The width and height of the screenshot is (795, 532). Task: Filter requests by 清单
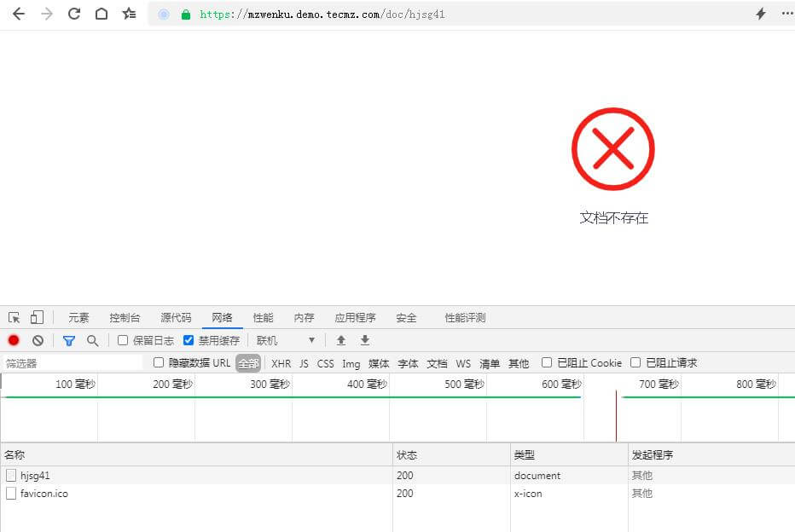coord(490,363)
